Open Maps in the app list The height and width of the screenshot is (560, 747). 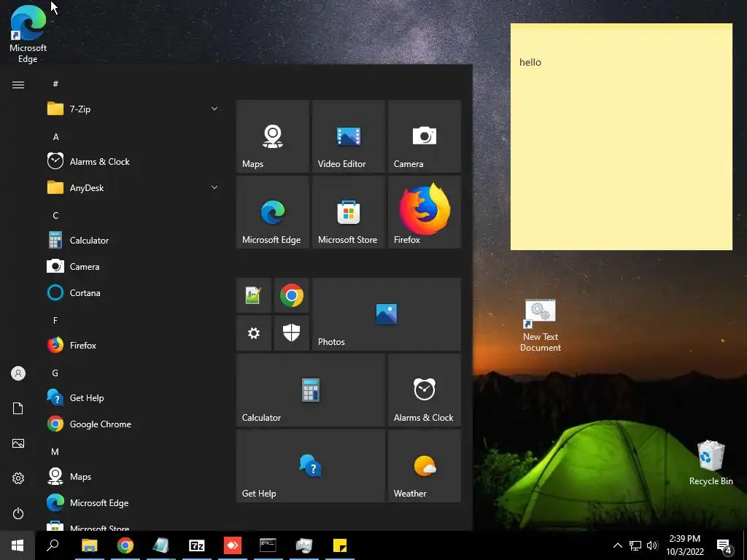(x=133, y=477)
